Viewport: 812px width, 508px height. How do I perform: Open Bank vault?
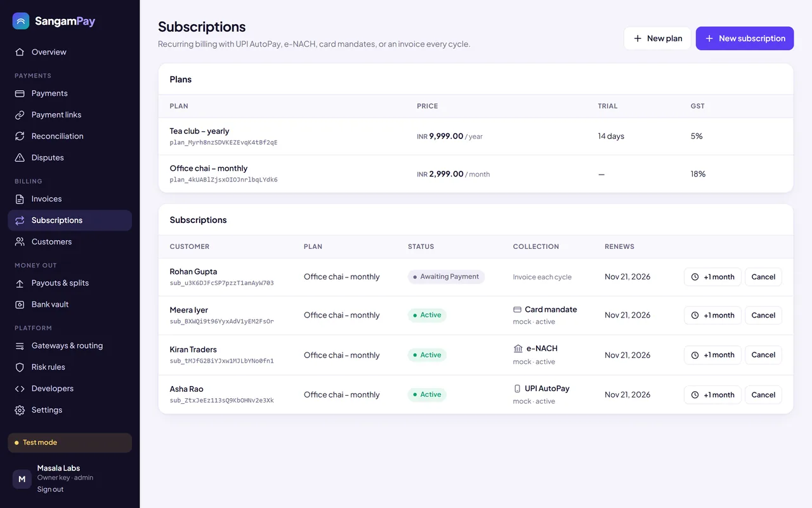70,304
